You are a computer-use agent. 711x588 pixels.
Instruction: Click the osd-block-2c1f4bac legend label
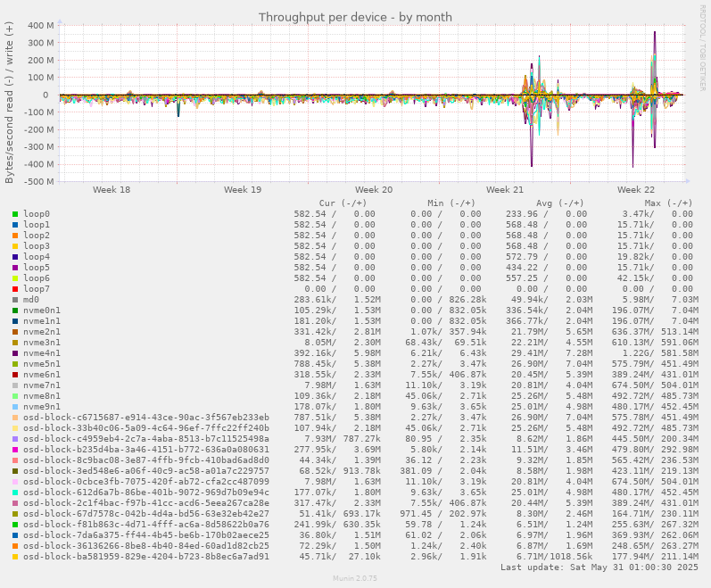tap(146, 503)
